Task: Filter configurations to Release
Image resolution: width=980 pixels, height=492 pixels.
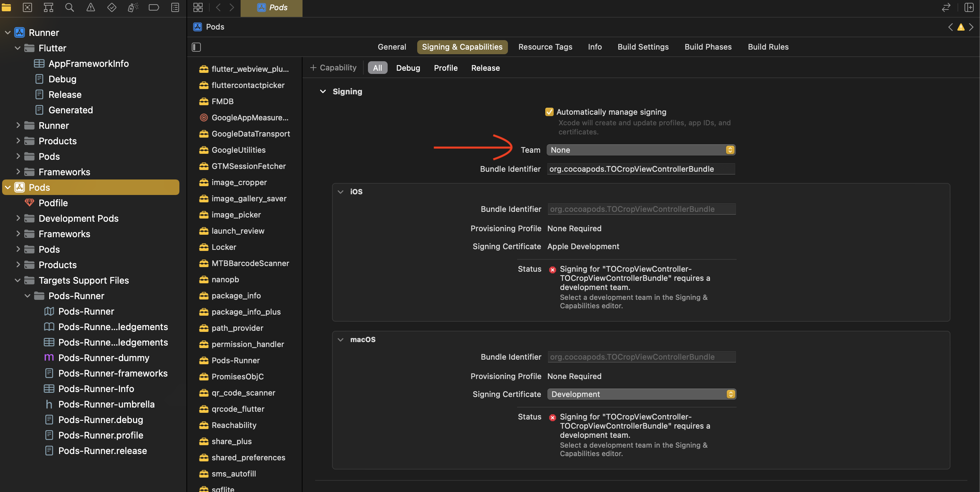Action: 485,68
